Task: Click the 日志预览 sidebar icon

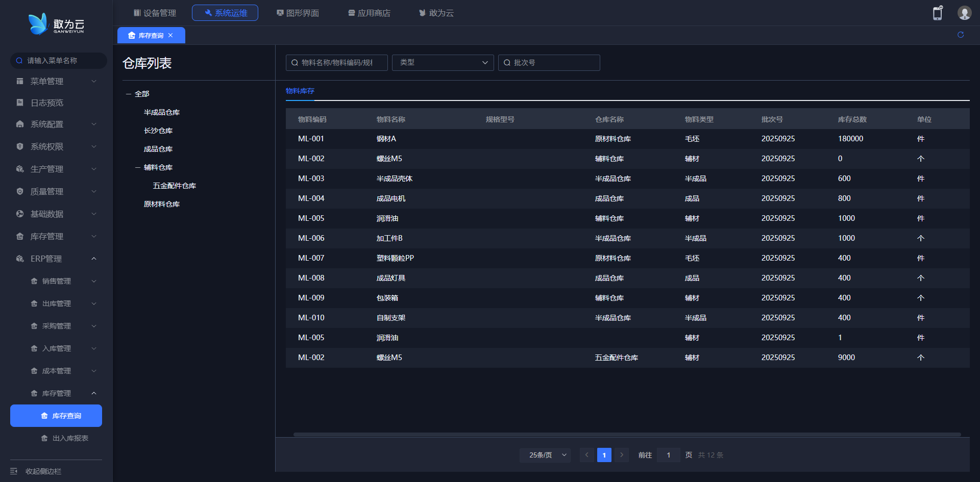Action: 20,103
